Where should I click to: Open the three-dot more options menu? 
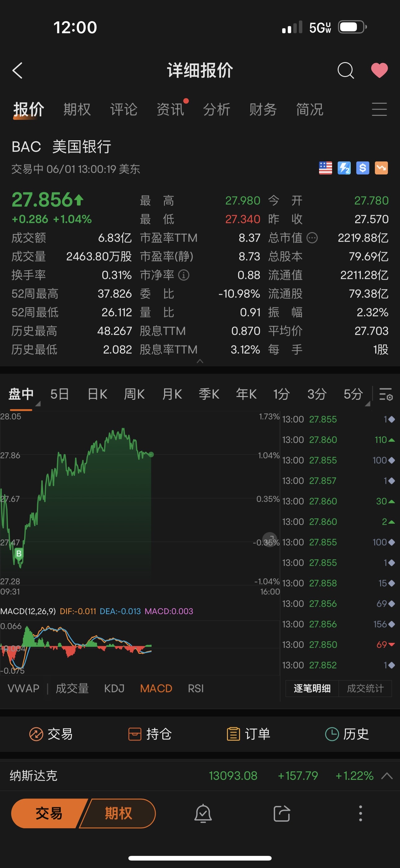360,813
